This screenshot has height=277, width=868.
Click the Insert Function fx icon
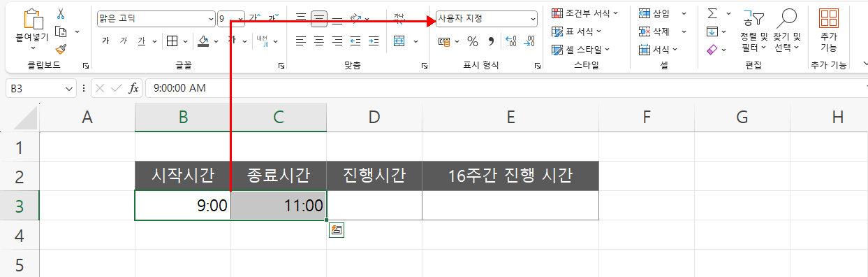point(133,88)
